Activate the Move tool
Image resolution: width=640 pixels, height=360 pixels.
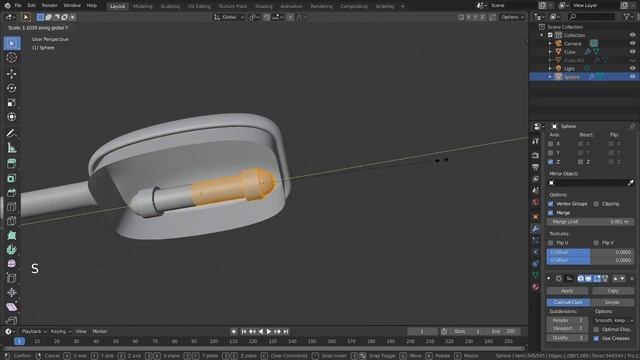click(x=11, y=73)
